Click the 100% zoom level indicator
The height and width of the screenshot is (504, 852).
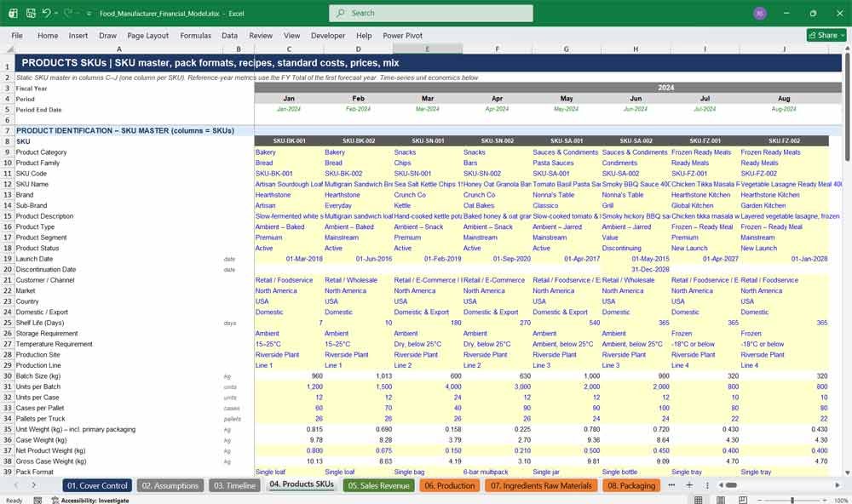(841, 501)
